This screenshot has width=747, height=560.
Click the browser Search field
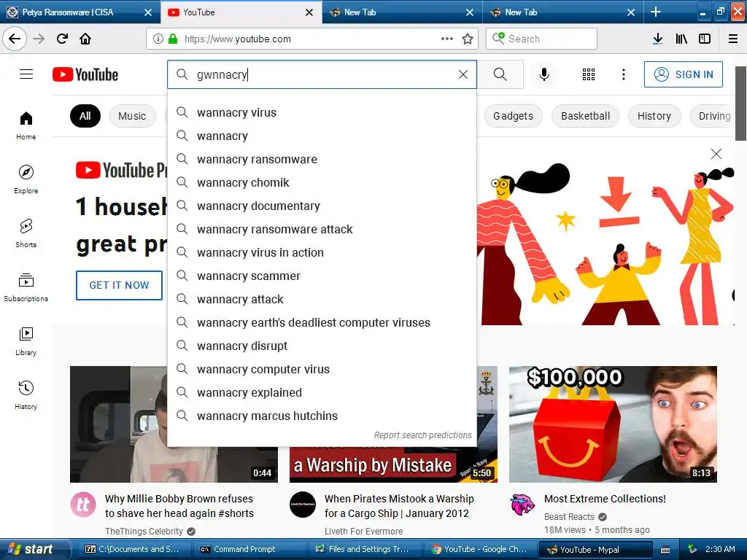pyautogui.click(x=542, y=39)
